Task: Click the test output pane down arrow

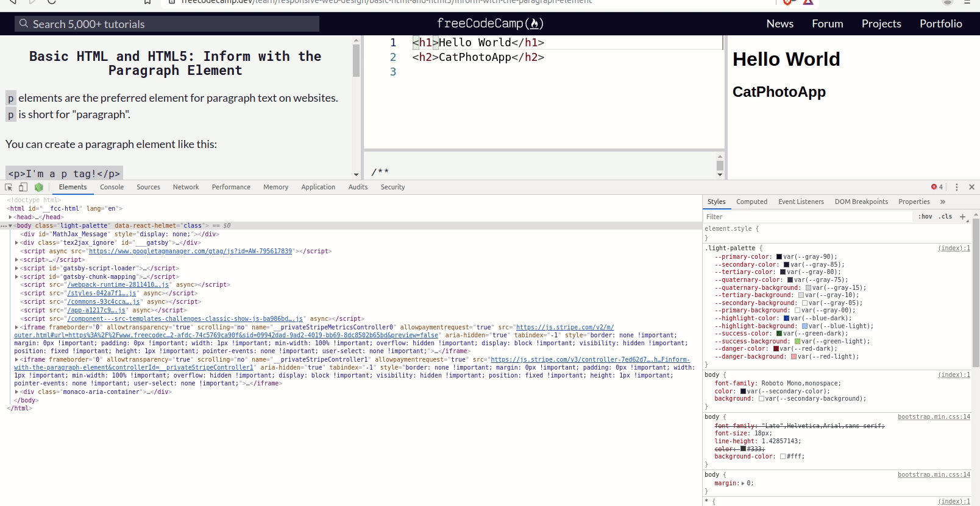Action: 720,175
